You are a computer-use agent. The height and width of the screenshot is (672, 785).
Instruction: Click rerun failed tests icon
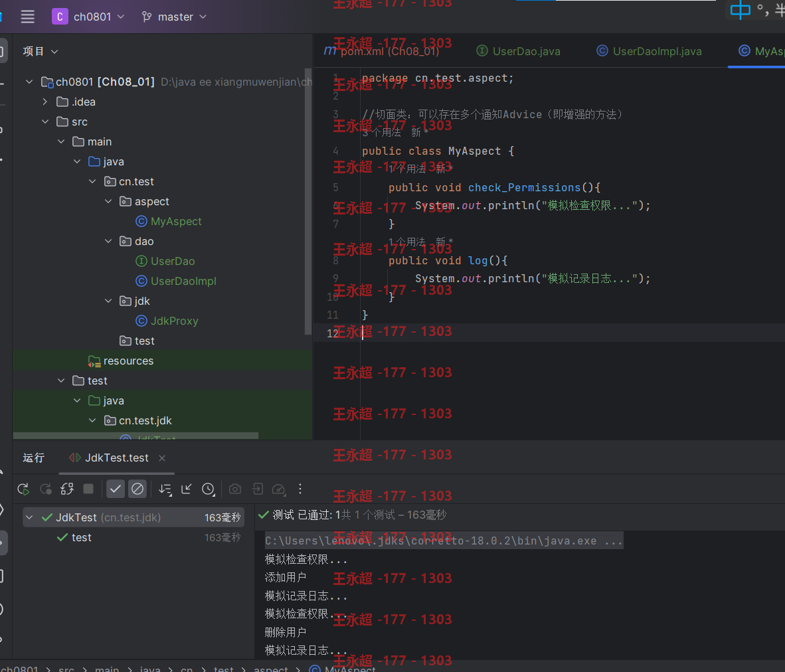tap(46, 489)
